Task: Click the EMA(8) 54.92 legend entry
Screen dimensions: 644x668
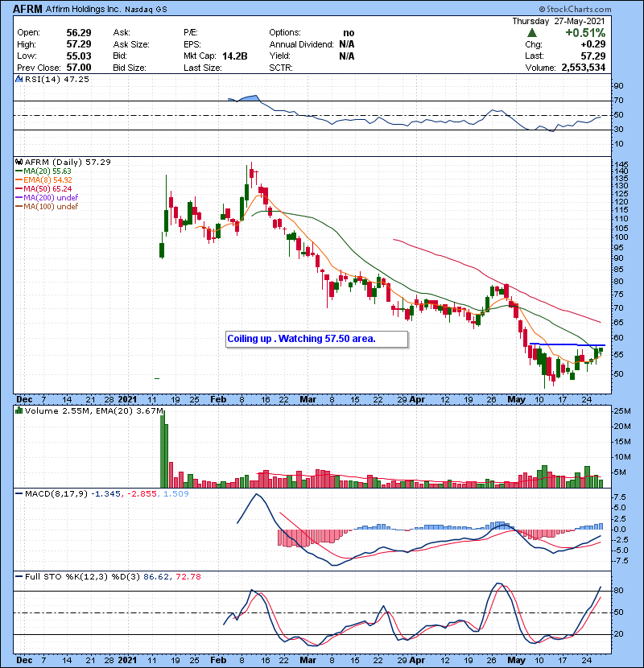Action: coord(44,179)
